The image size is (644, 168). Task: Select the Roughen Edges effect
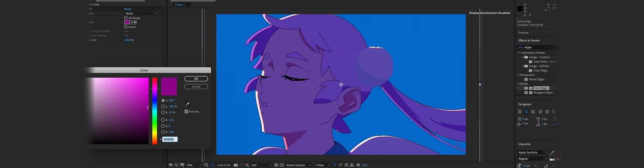[544, 93]
